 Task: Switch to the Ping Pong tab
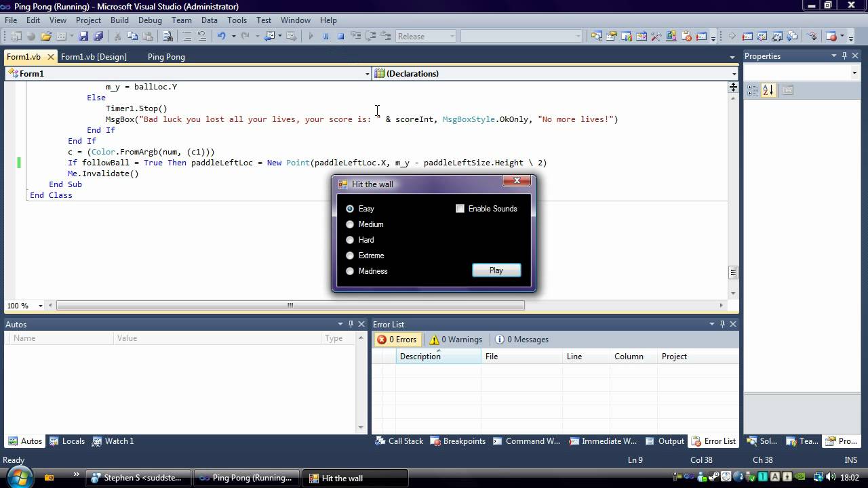pyautogui.click(x=166, y=57)
